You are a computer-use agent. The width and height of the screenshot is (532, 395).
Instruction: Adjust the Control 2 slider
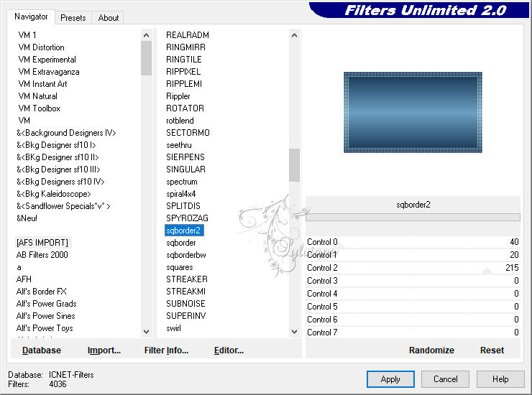[413, 268]
